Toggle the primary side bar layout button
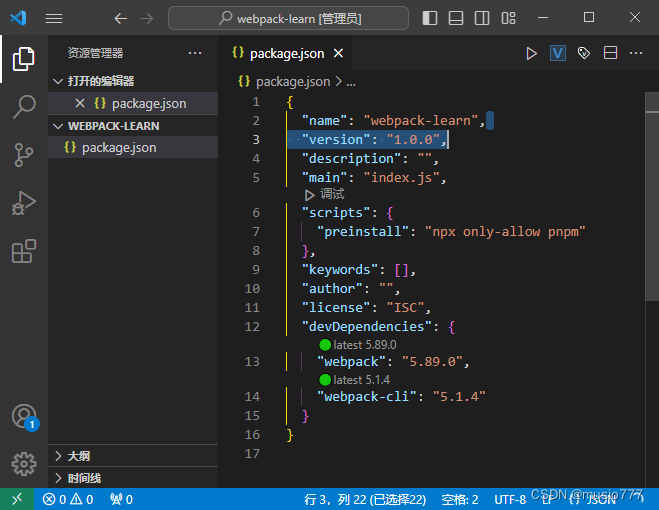 coord(430,18)
